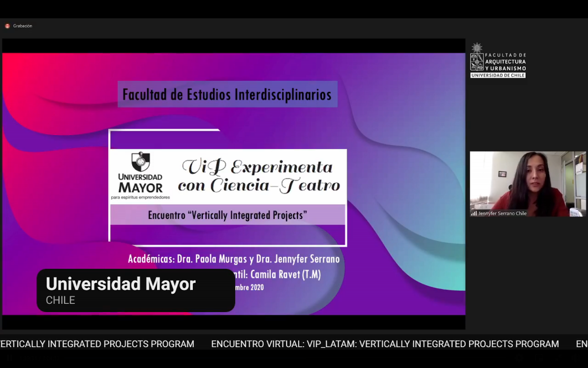Click the ENCUENTRO VIRTUAL scrolling ticker text
Image resolution: width=588 pixels, height=368 pixels.
tap(385, 344)
